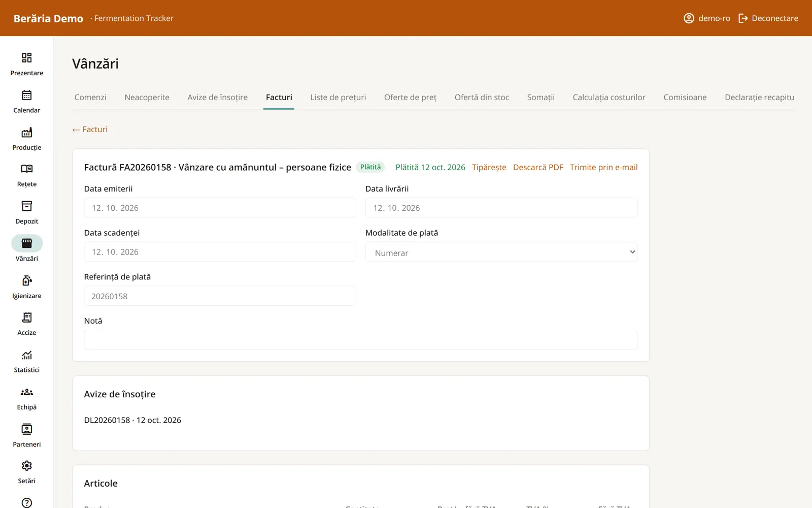This screenshot has height=508, width=812.
Task: Click Descarcă PDF link
Action: (x=538, y=167)
